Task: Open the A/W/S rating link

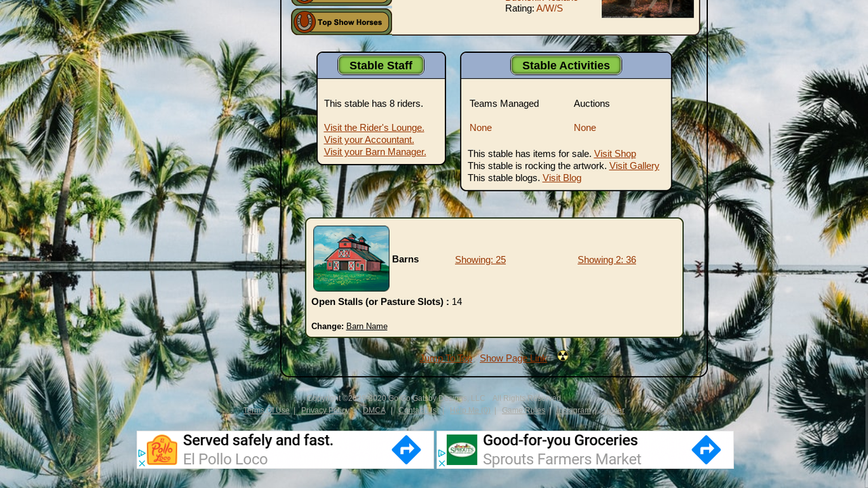Action: point(549,8)
